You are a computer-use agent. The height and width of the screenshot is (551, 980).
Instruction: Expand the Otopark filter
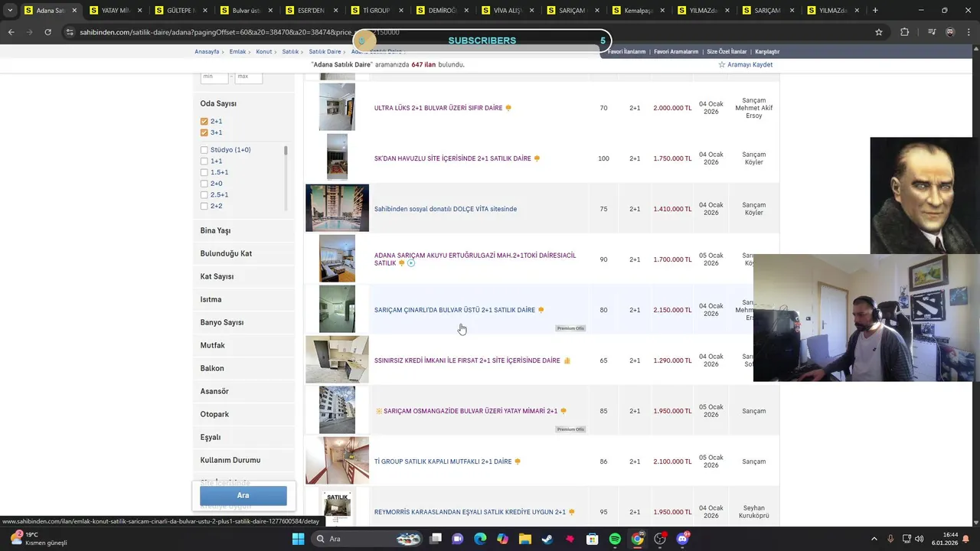click(243, 414)
